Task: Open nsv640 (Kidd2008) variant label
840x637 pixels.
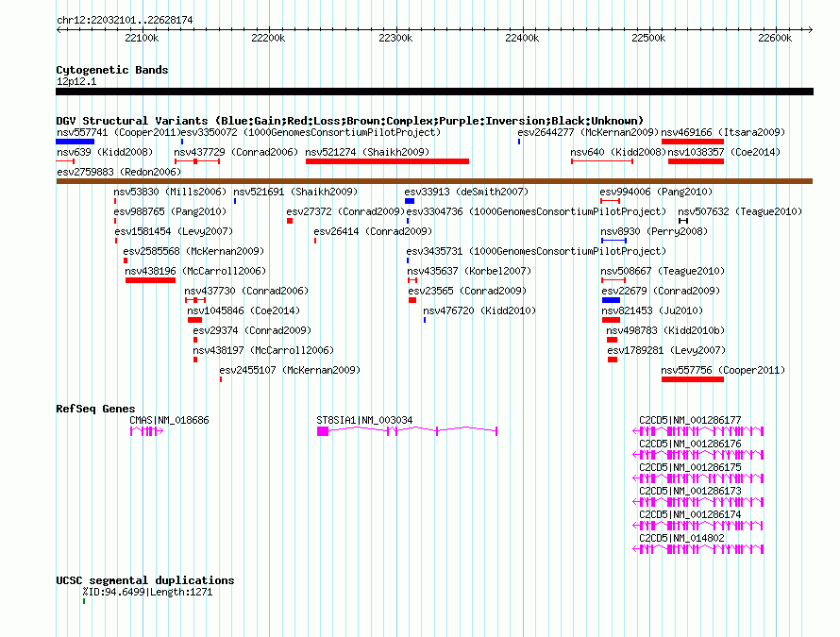Action: coord(618,152)
